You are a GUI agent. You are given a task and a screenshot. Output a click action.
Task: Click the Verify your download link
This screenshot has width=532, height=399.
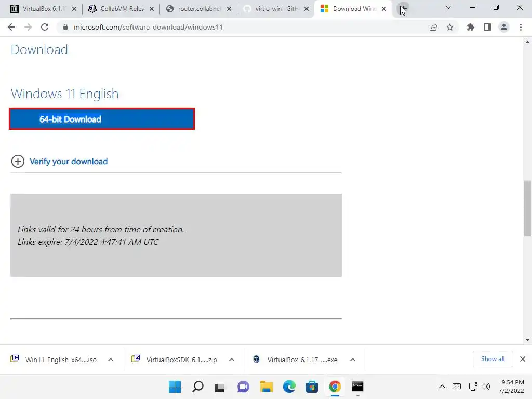[69, 162]
